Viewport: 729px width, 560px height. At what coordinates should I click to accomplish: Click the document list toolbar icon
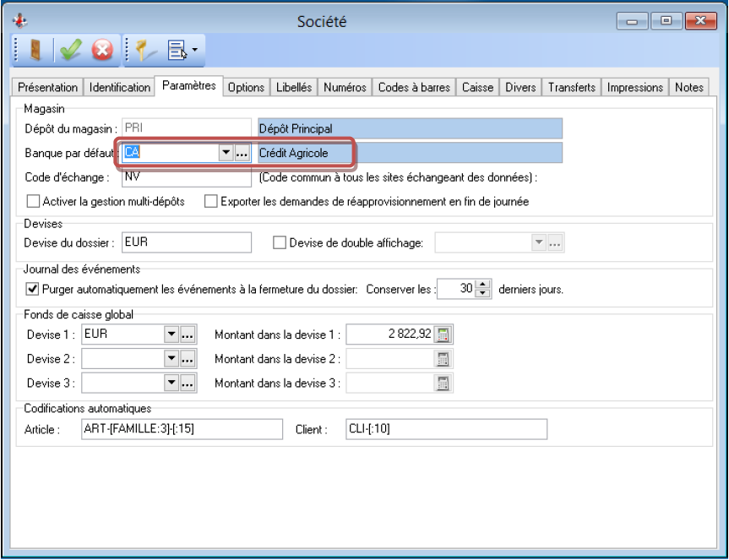(x=179, y=51)
